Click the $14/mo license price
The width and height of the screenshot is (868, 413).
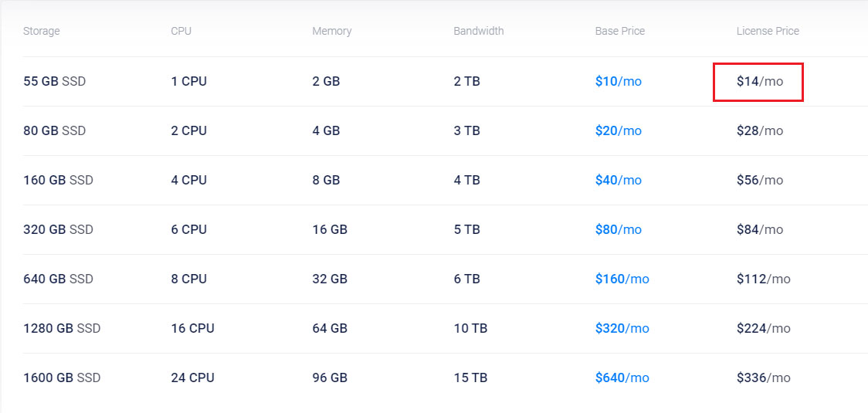(x=760, y=81)
